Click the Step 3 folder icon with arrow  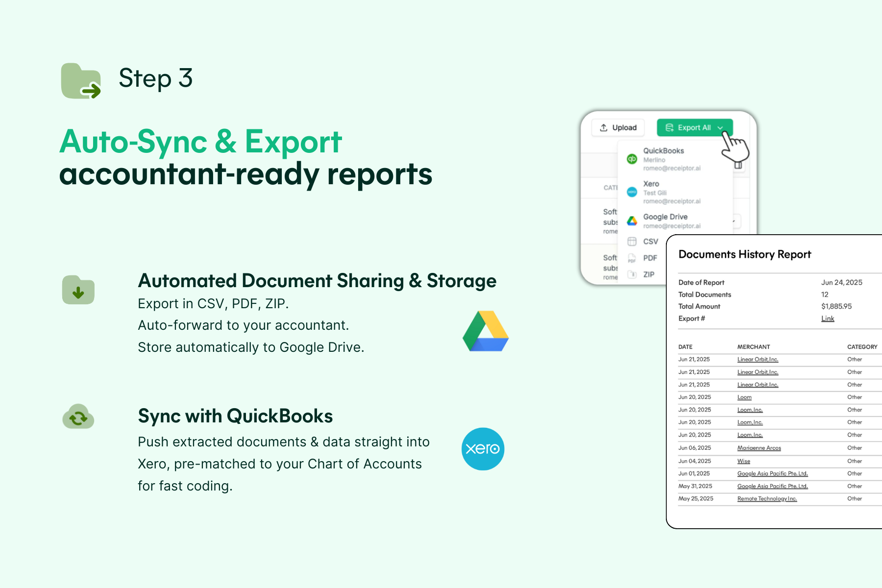pos(80,80)
